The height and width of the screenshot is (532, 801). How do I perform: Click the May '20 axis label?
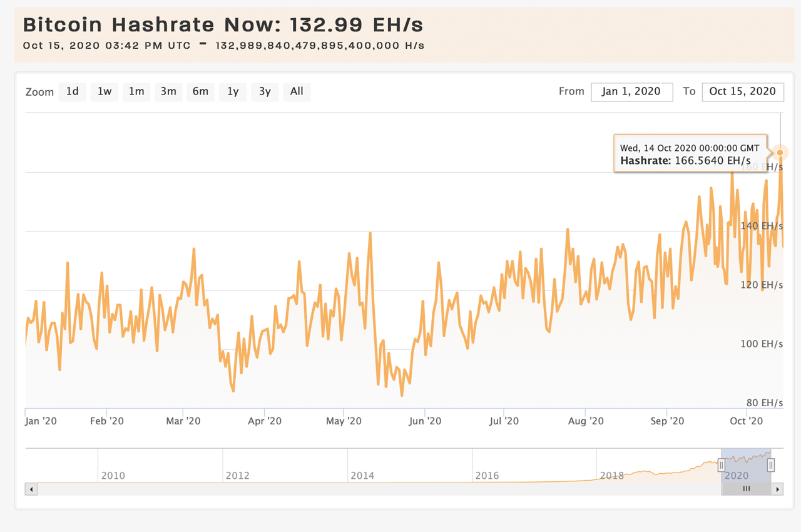click(344, 421)
